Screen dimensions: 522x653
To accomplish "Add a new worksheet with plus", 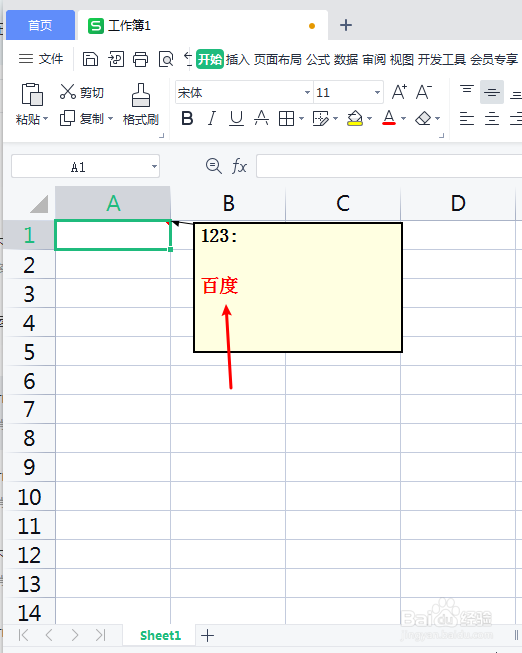I will 207,636.
